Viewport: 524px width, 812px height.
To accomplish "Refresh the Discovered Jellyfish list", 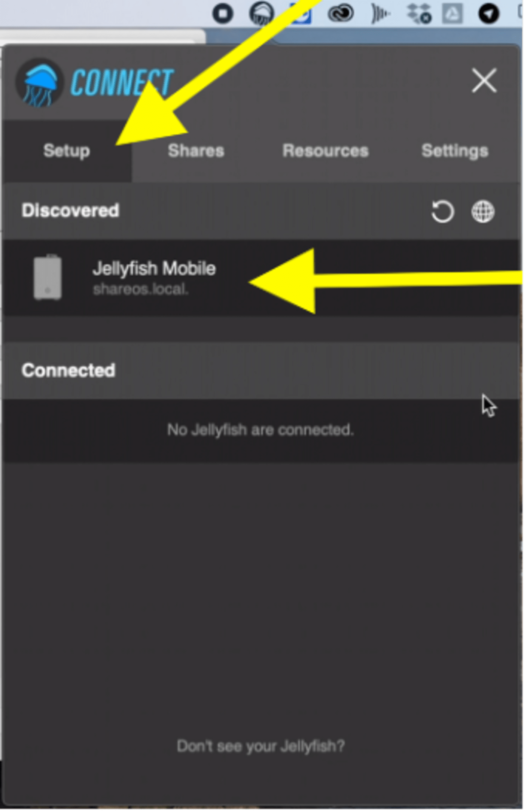I will (x=442, y=212).
